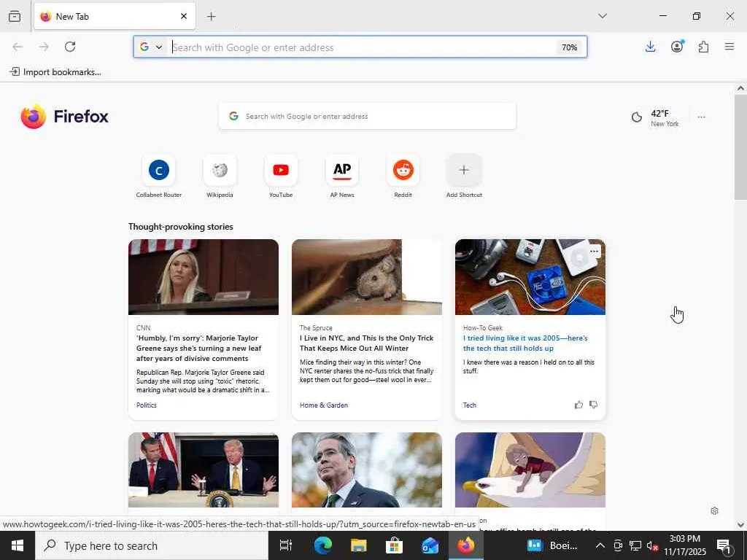Open the network status tray icon

635,545
